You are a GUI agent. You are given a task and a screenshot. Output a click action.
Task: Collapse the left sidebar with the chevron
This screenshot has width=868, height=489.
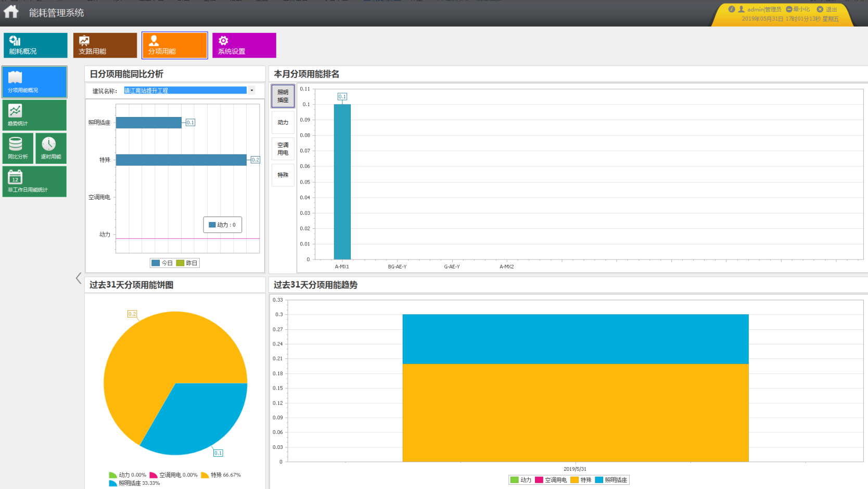click(x=79, y=278)
